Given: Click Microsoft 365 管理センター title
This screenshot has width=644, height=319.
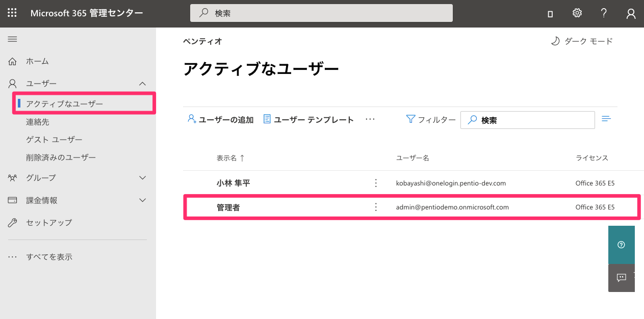Looking at the screenshot, I should pyautogui.click(x=87, y=13).
